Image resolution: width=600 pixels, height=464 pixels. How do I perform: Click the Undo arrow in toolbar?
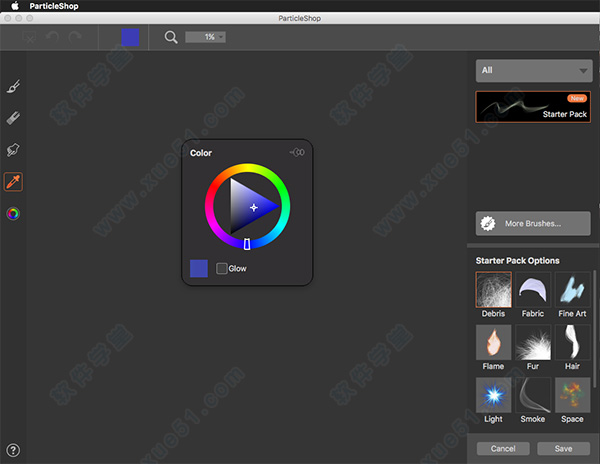click(52, 37)
